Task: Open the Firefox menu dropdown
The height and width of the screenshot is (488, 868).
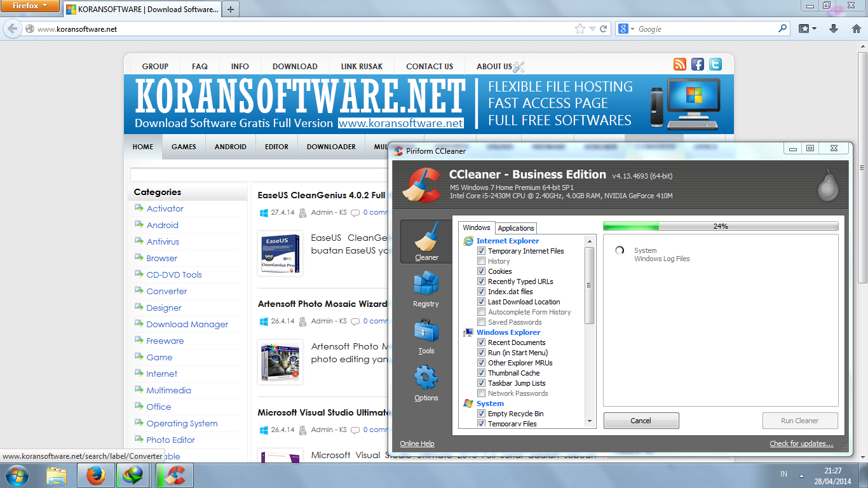Action: point(30,6)
